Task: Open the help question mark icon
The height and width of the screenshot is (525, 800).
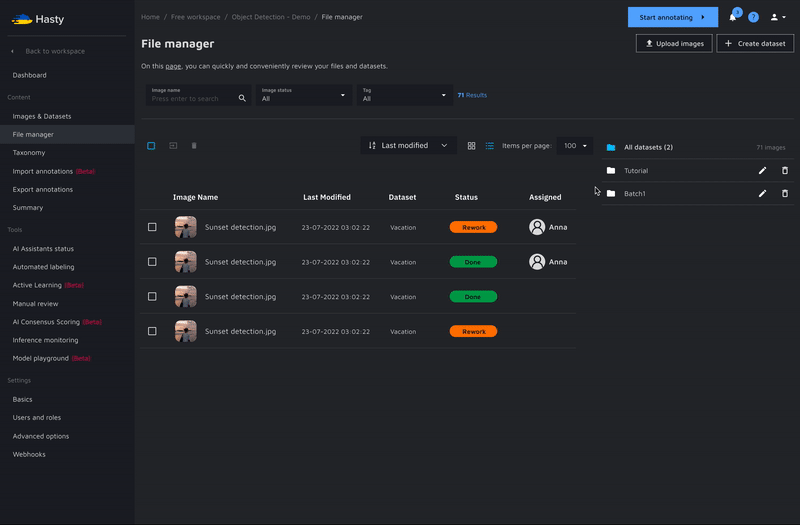Action: point(753,17)
